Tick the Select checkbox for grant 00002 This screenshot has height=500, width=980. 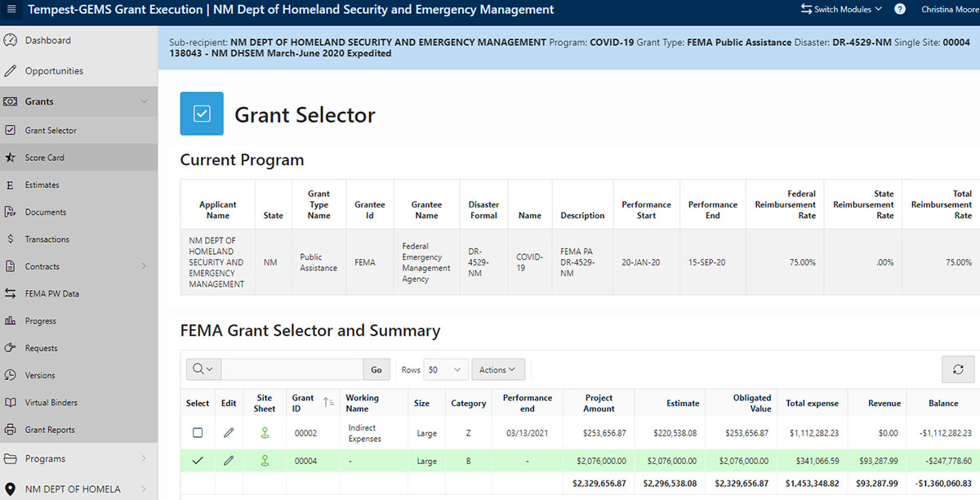pos(198,433)
